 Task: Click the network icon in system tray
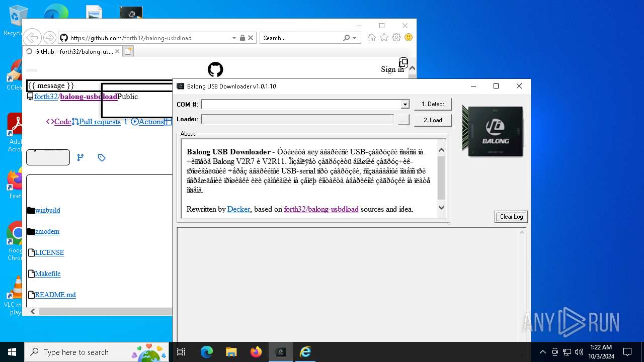(x=567, y=352)
